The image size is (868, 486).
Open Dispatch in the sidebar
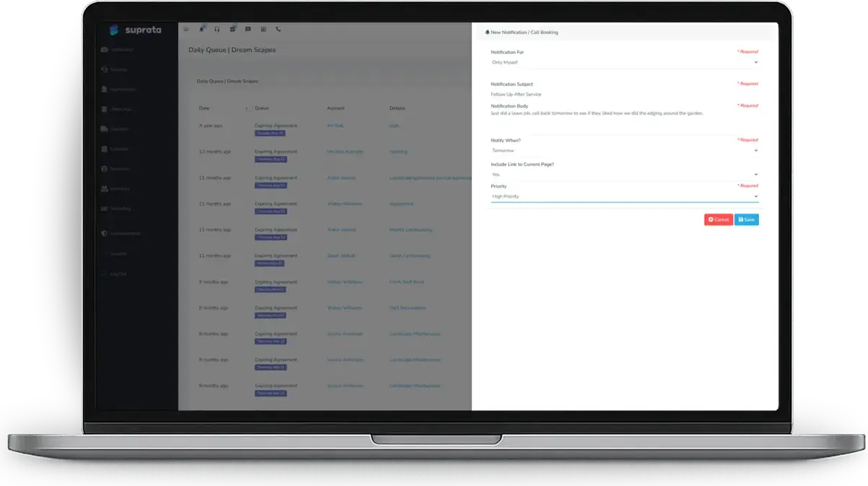(x=115, y=129)
